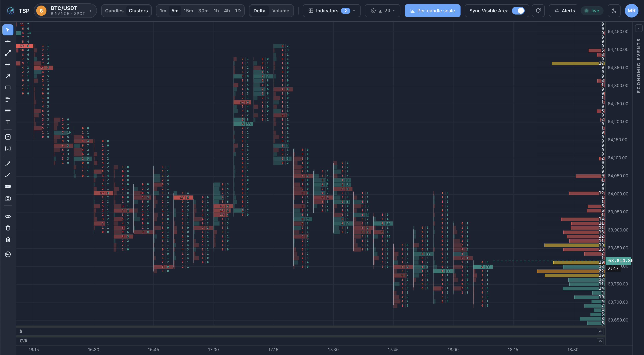Switch to Candles view
The image size is (644, 355).
point(114,11)
